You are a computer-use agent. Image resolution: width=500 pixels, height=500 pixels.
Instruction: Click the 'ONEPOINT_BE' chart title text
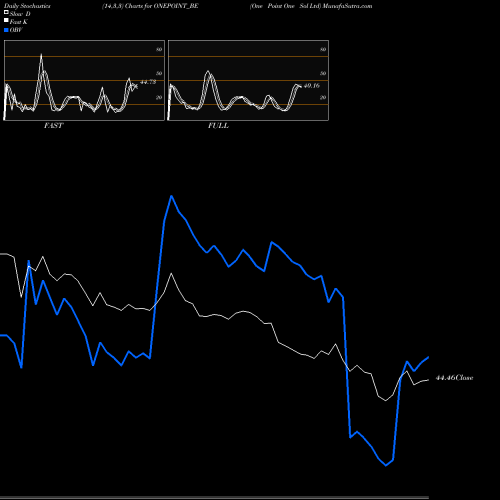click(176, 6)
